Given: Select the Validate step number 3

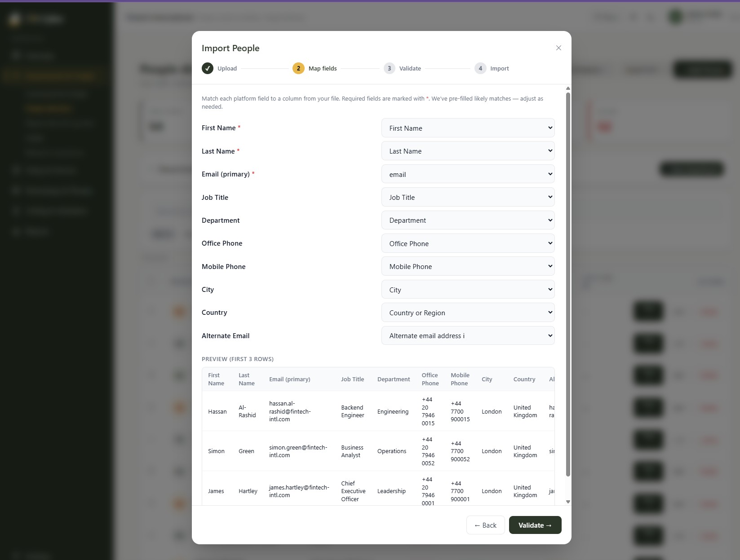Looking at the screenshot, I should coord(389,68).
